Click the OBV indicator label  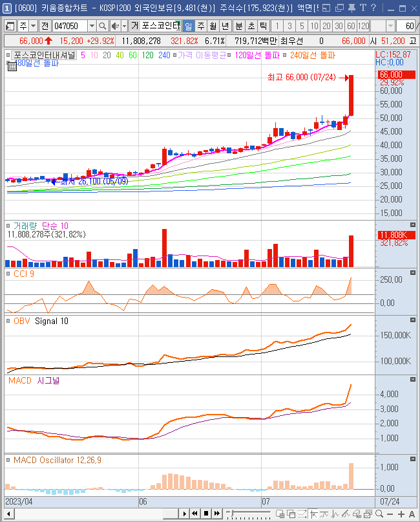pos(21,321)
